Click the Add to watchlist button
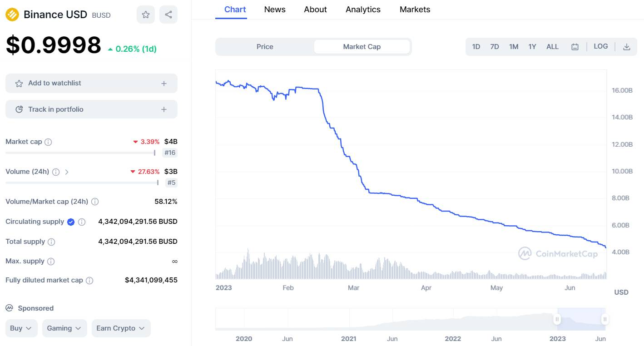 click(91, 84)
